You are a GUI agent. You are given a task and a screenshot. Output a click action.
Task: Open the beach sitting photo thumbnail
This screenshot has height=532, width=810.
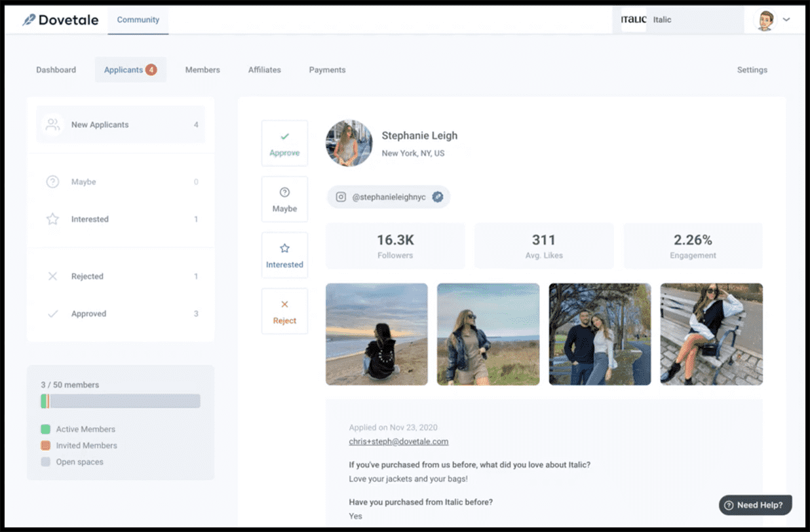point(377,334)
